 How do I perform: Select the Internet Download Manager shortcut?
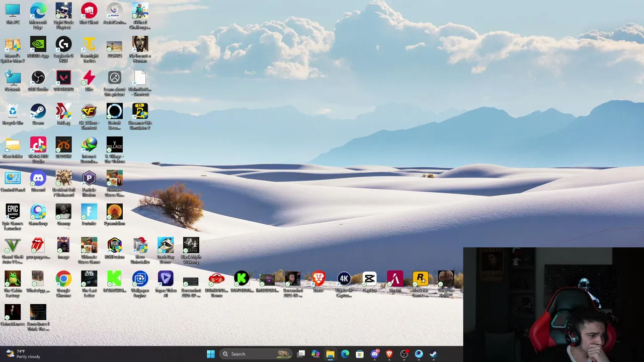point(89,150)
